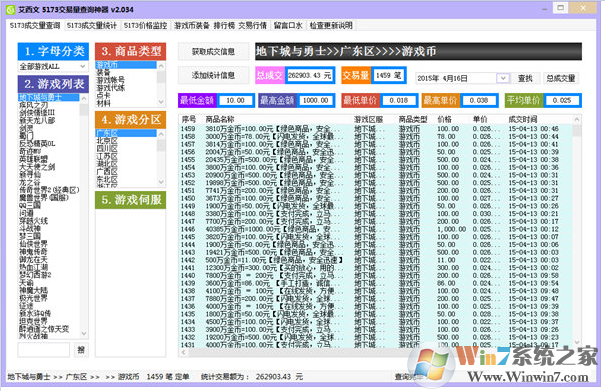Switch to the 5173成交量统计 tab
This screenshot has height=391, width=605.
tap(92, 25)
